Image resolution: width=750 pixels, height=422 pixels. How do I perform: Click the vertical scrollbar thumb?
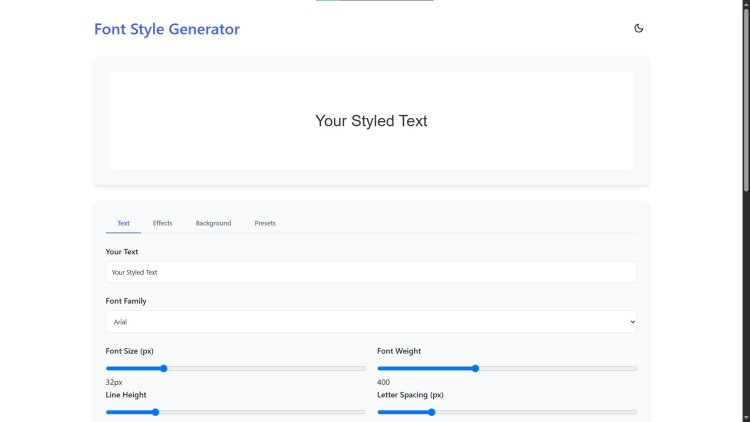(x=745, y=95)
